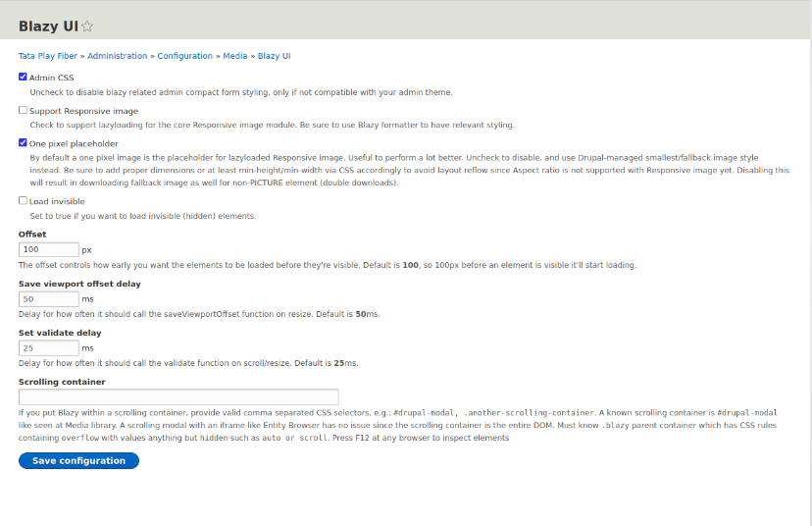Uncheck the Admin CSS checkbox
The height and width of the screenshot is (526, 812).
click(x=23, y=77)
